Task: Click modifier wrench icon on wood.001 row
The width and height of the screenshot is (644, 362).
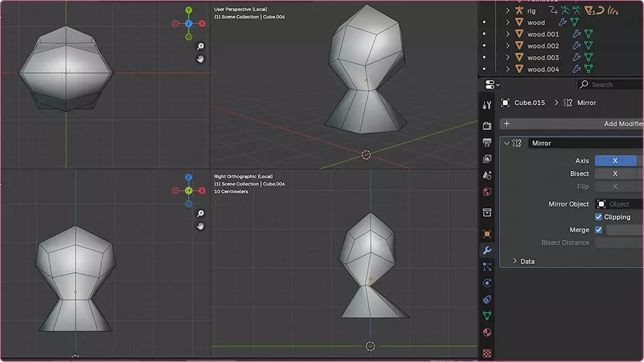Action: pos(577,34)
